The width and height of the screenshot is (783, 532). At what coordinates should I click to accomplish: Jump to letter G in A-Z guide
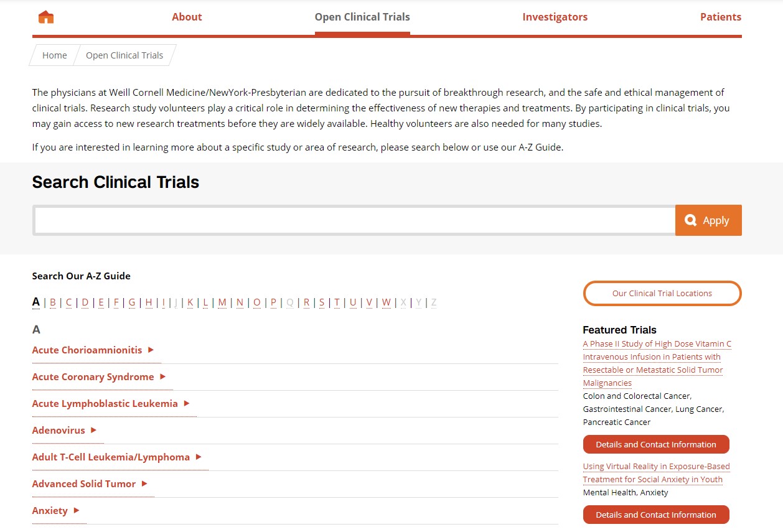(x=132, y=302)
